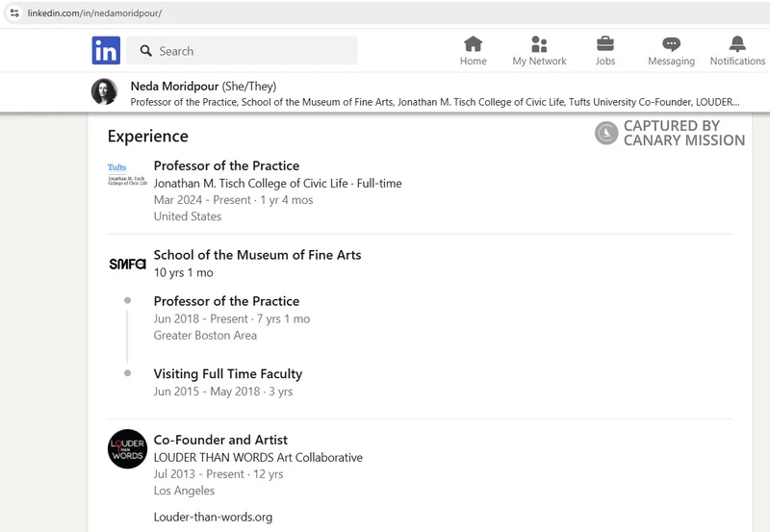Select the Notifications menu label
This screenshot has width=770, height=532.
point(737,61)
